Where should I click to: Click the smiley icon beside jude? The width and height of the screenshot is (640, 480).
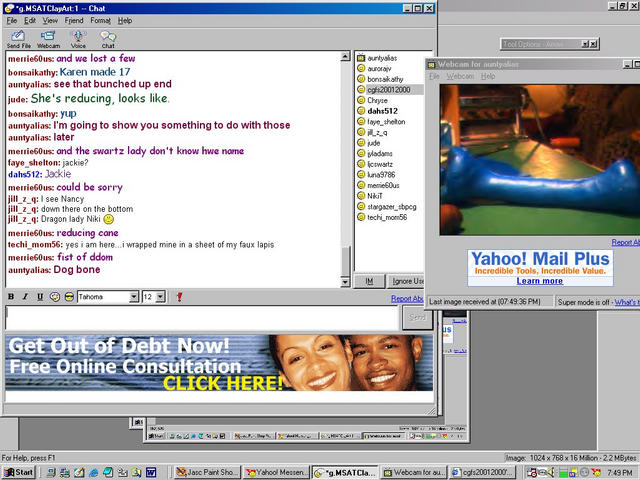pyautogui.click(x=361, y=143)
